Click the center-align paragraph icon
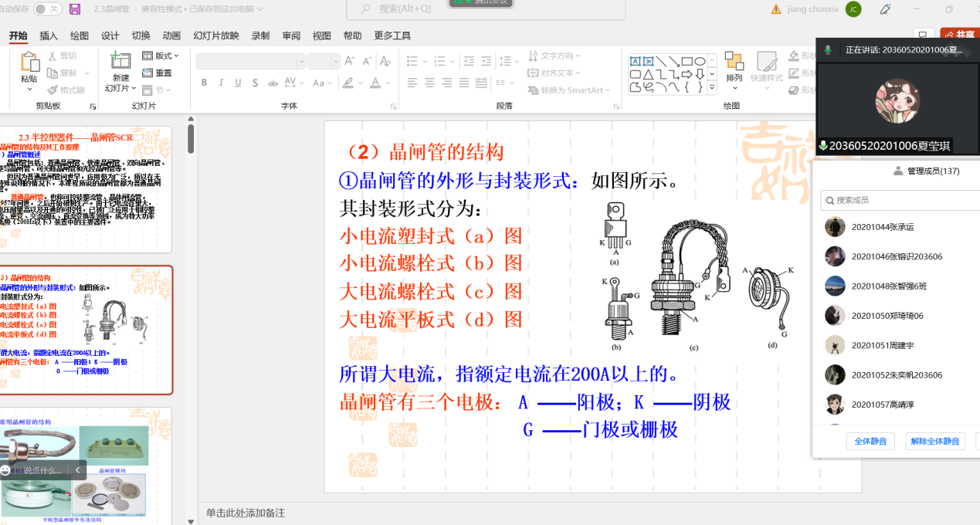The width and height of the screenshot is (980, 525). (x=429, y=83)
